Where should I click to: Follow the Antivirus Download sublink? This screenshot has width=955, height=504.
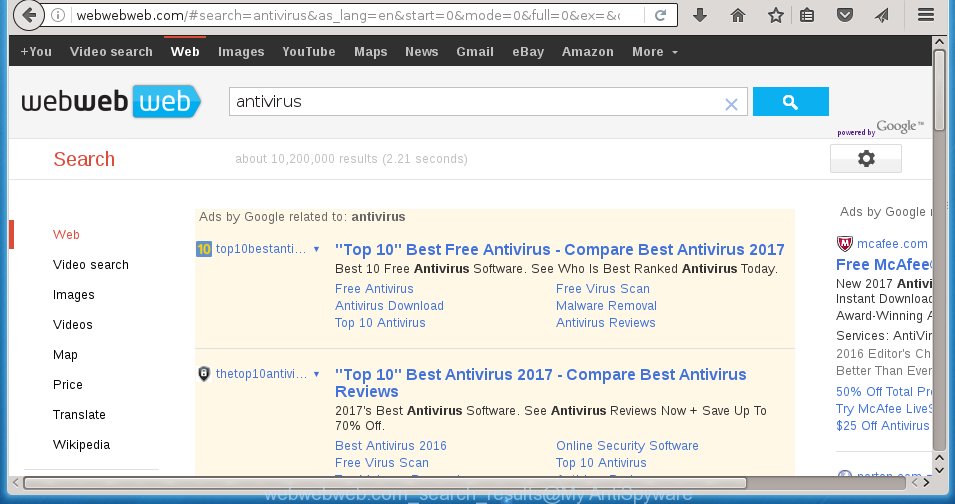(389, 306)
